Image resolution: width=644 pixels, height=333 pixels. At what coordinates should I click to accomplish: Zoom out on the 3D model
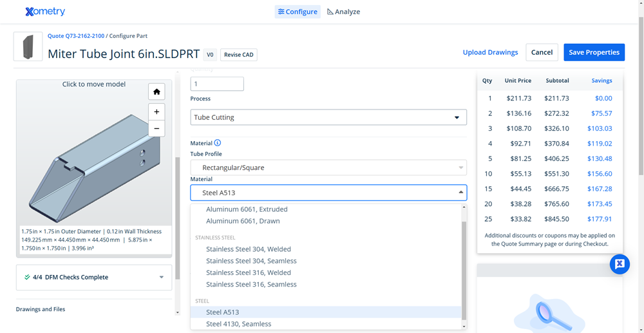point(156,128)
